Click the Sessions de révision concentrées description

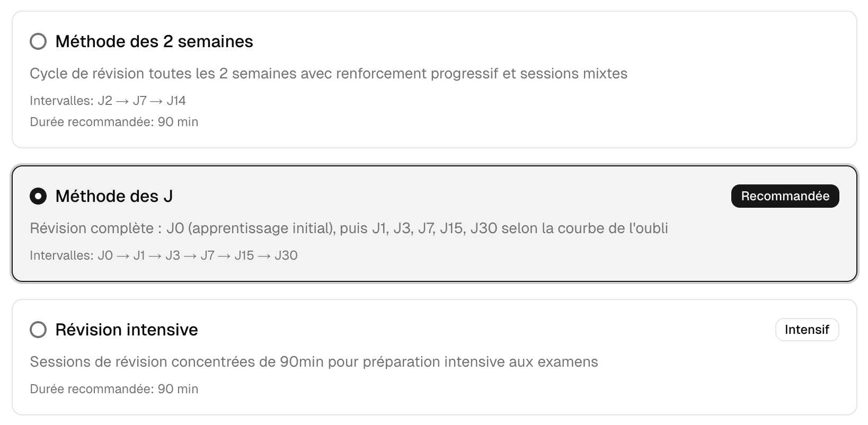(314, 362)
